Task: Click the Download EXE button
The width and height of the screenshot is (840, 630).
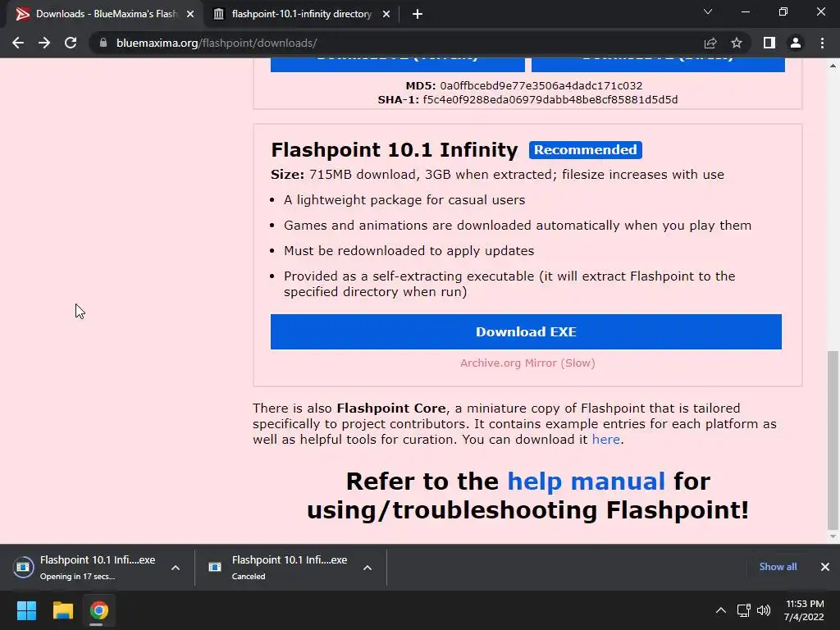Action: coord(526,331)
